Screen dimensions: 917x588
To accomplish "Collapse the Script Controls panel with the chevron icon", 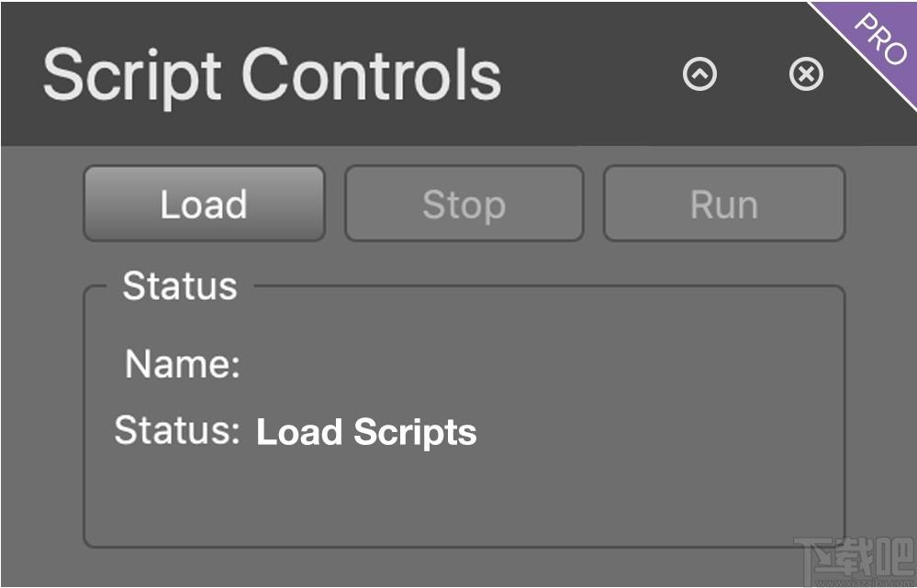I will 699,73.
